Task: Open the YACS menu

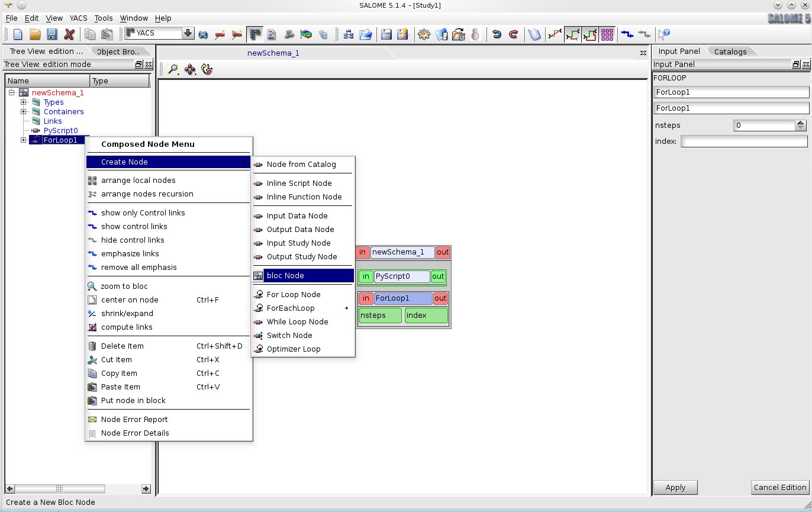Action: (78, 18)
